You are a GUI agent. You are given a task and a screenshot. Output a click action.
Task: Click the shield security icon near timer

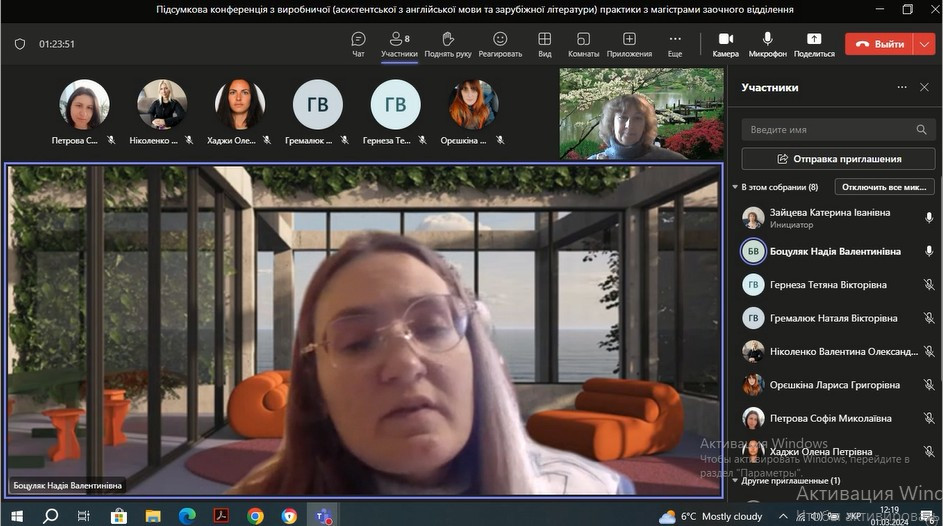pyautogui.click(x=20, y=44)
